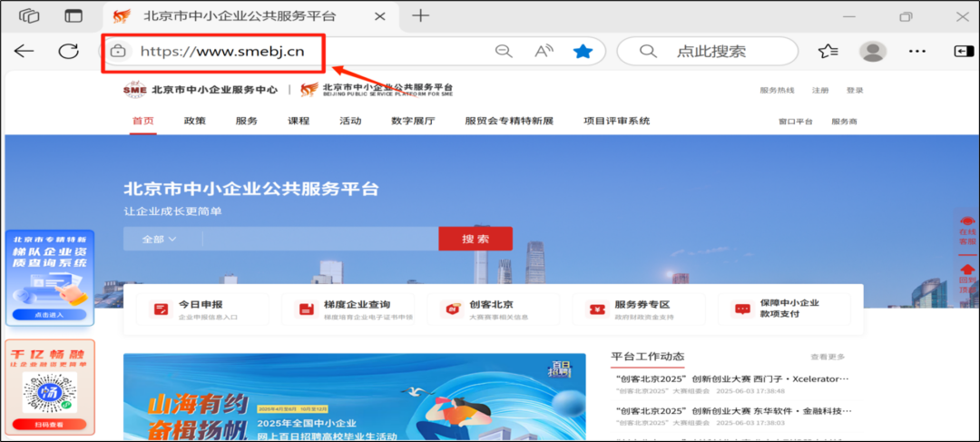The image size is (980, 442).
Task: Click the site search input field
Action: [320, 239]
